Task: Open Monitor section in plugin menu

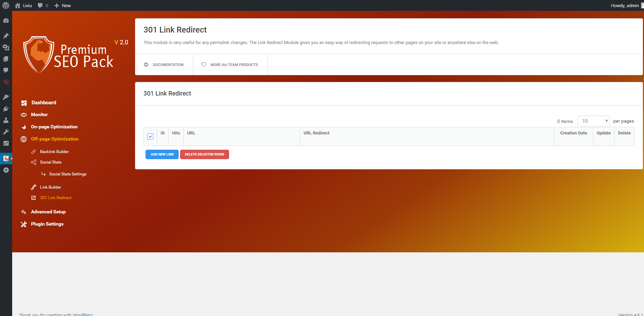Action: click(39, 115)
